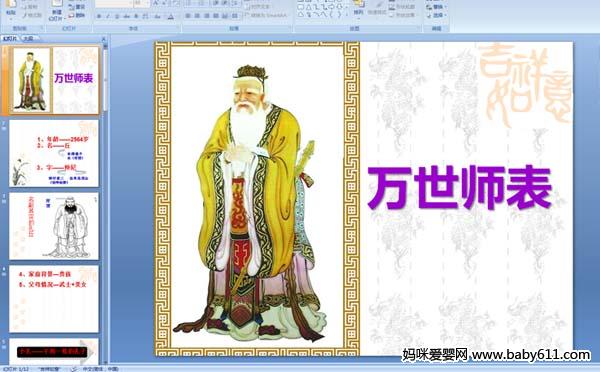Toggle strikethrough formatting
The width and height of the screenshot is (600, 372).
[x=126, y=16]
